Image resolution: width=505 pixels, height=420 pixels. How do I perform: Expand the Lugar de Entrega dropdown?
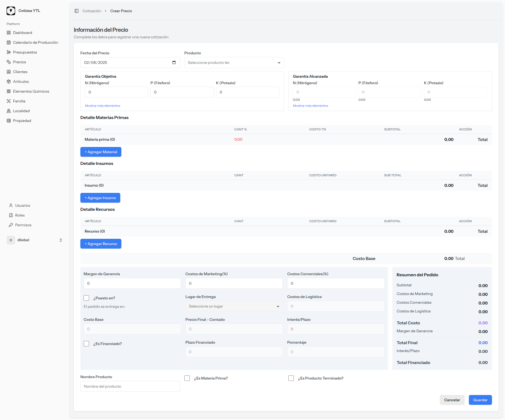pyautogui.click(x=234, y=306)
